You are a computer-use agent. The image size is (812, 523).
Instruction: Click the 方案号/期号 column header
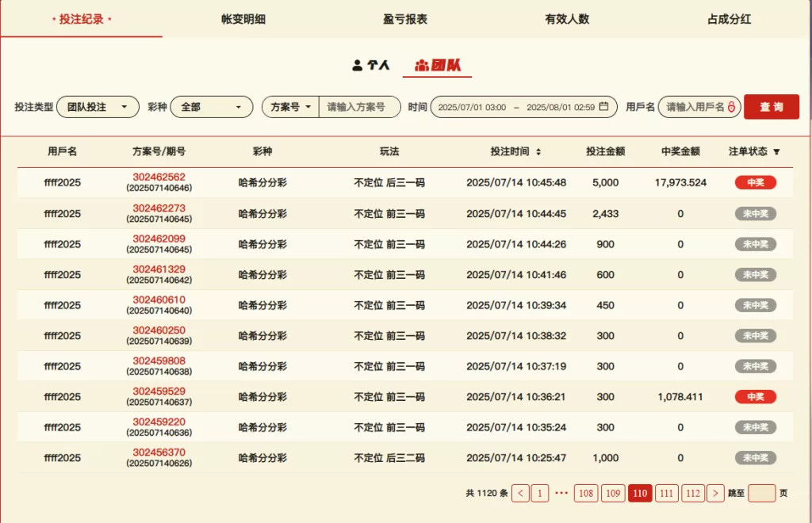click(x=159, y=151)
